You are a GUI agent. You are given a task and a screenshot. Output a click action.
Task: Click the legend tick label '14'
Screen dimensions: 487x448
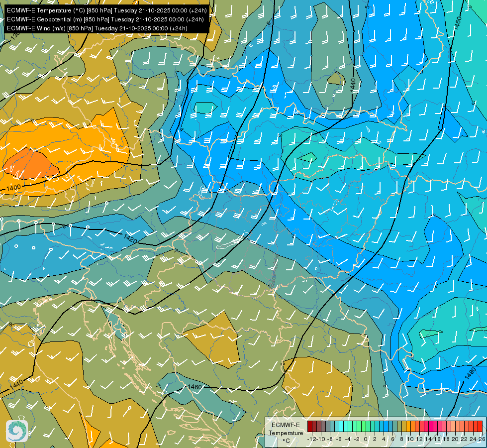(428, 440)
